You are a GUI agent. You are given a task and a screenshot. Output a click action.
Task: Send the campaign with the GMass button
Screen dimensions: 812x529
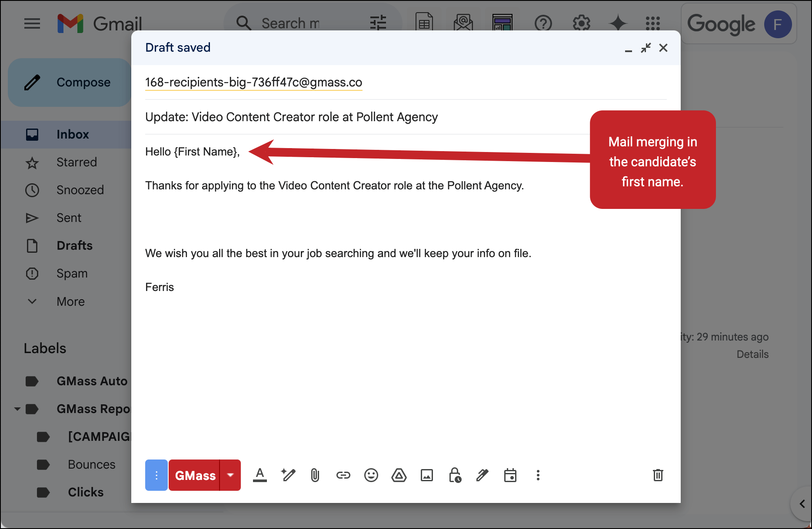194,475
